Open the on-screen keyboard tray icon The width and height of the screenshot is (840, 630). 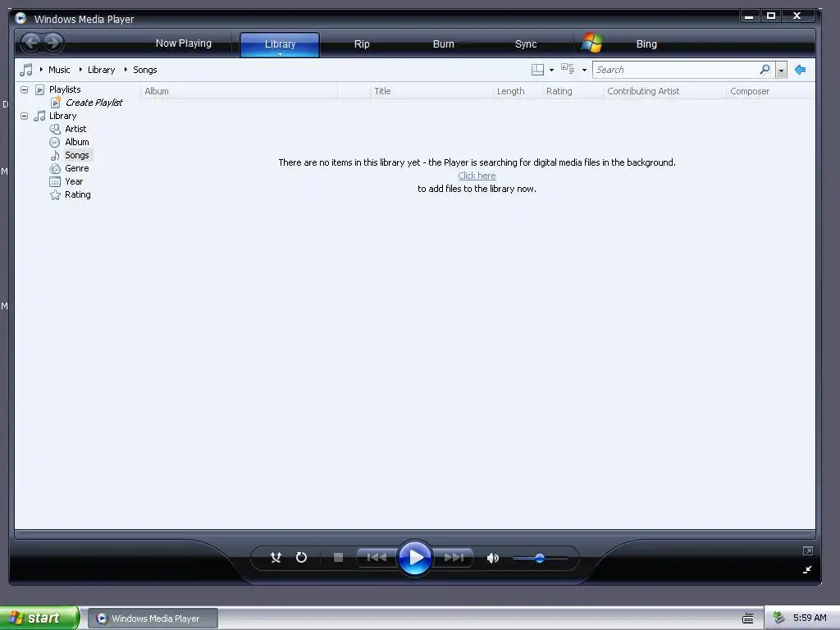coord(748,619)
